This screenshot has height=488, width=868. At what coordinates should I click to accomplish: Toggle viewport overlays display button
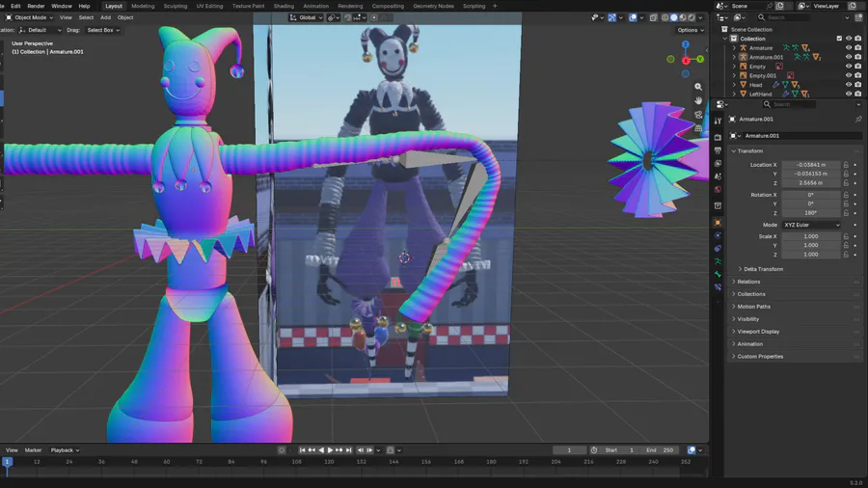633,17
